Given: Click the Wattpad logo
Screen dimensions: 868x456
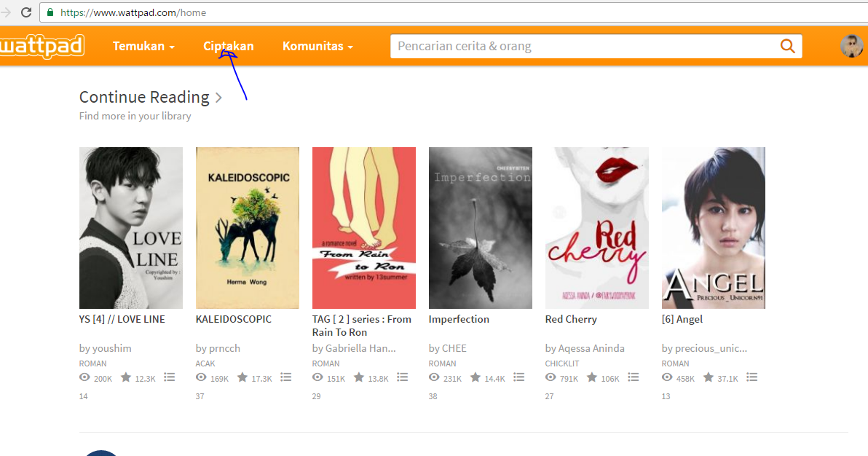Looking at the screenshot, I should [x=42, y=45].
